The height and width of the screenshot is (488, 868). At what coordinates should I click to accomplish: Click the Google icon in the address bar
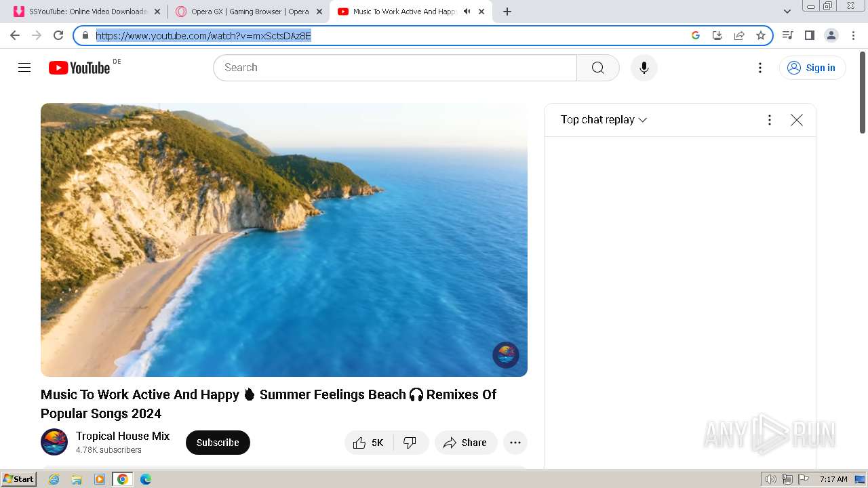point(696,35)
